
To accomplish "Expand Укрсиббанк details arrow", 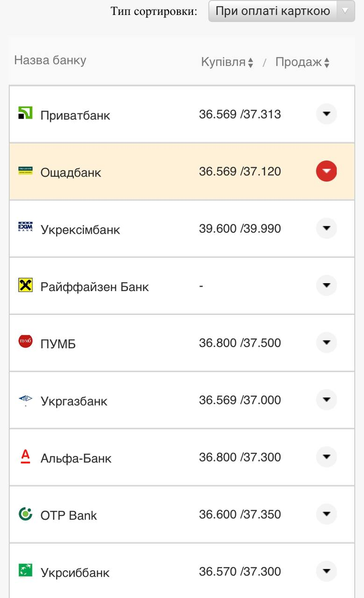I will pos(326,571).
